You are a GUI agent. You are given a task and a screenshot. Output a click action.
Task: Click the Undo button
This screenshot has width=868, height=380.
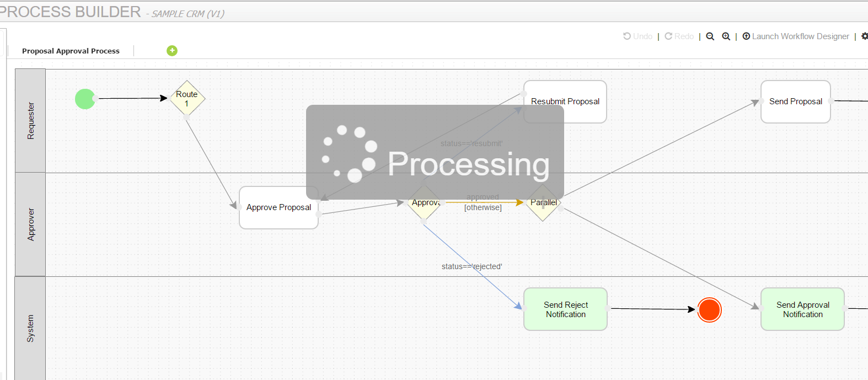[638, 36]
